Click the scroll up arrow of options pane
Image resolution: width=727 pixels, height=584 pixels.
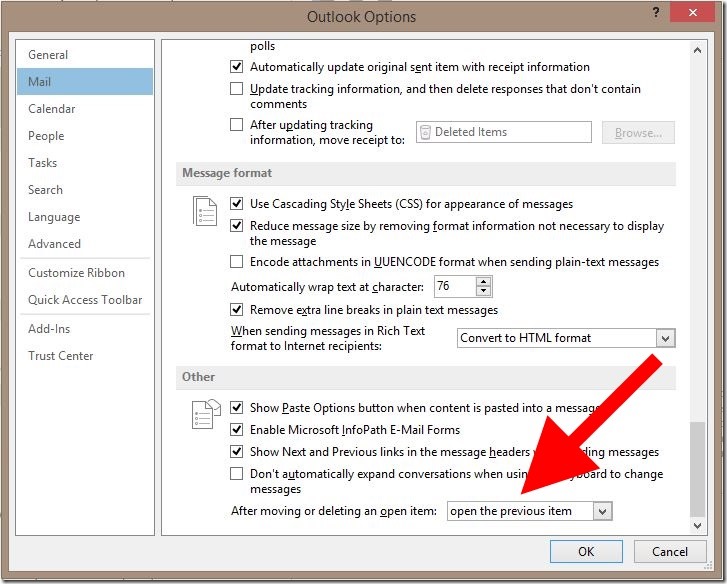pos(697,50)
